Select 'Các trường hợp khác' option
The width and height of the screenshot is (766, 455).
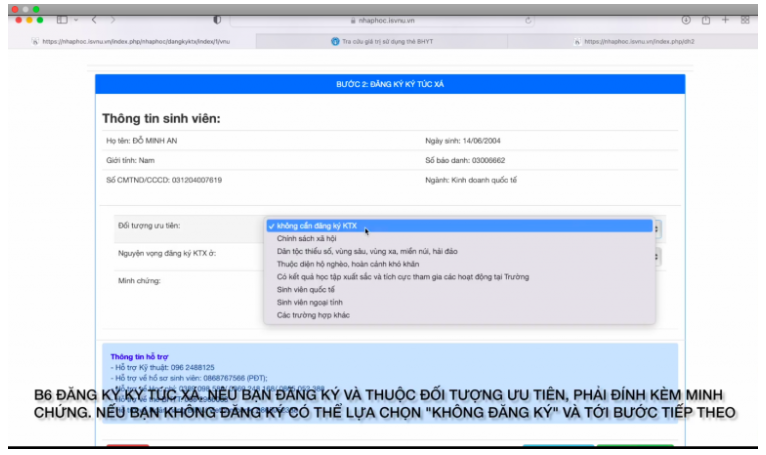coord(459,315)
